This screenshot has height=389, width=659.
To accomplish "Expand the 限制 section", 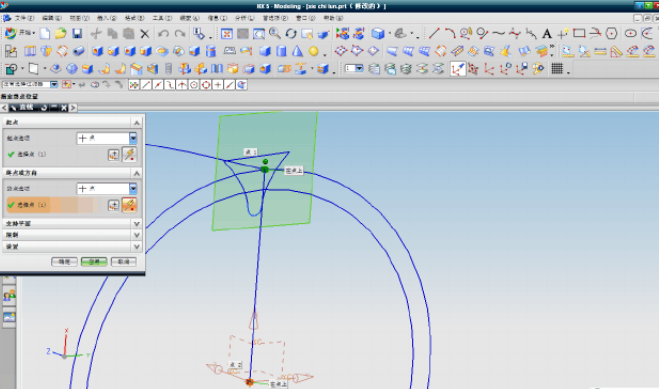I will tap(71, 235).
